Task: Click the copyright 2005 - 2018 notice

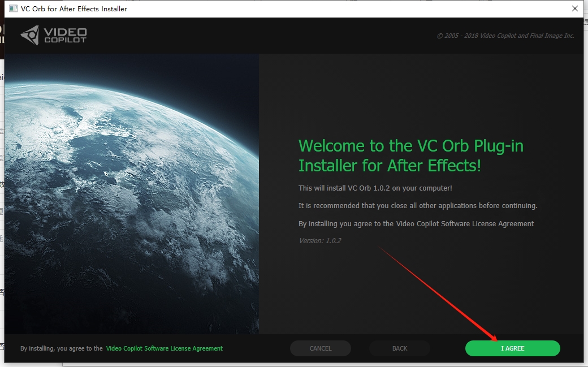Action: (505, 36)
